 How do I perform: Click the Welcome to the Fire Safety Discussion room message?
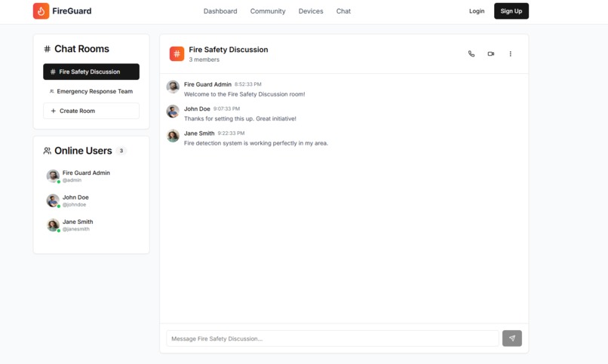click(x=244, y=94)
